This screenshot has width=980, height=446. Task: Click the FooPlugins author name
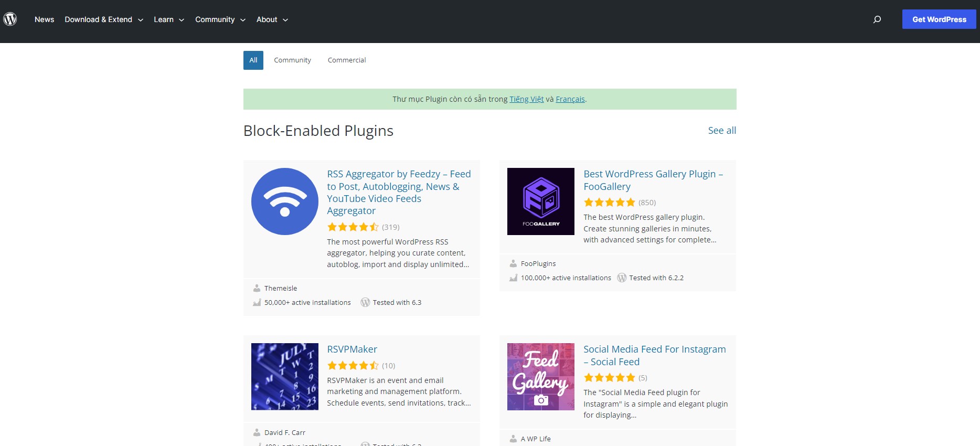pyautogui.click(x=538, y=263)
